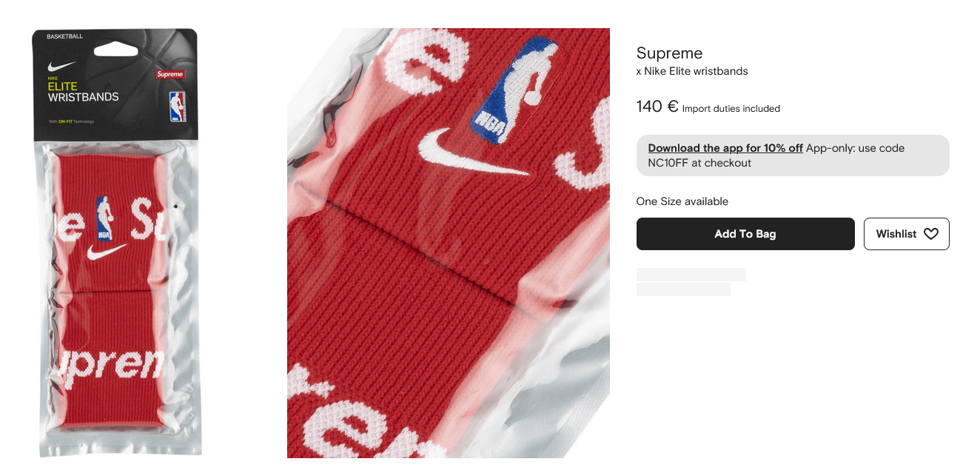Open the full packaged wristbands product image

coord(117,243)
